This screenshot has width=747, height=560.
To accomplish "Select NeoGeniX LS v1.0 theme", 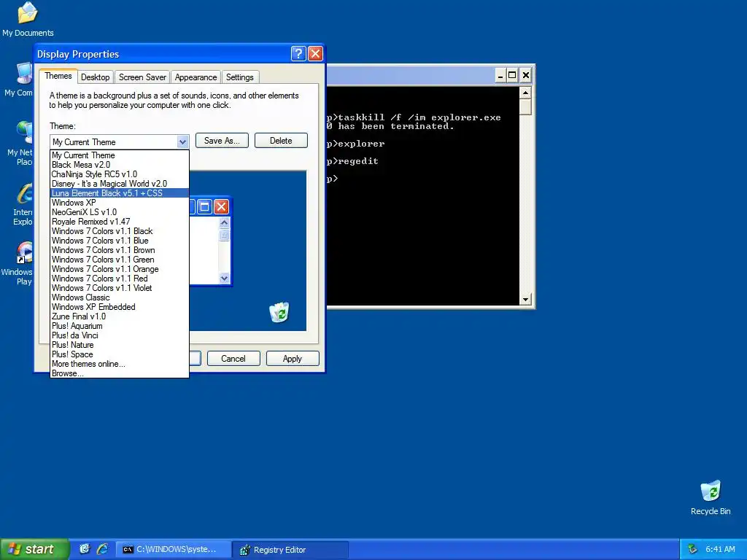I will [x=120, y=212].
